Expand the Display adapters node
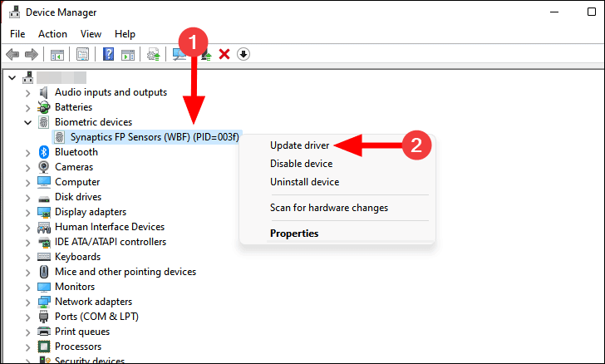The width and height of the screenshot is (605, 364). (x=27, y=212)
